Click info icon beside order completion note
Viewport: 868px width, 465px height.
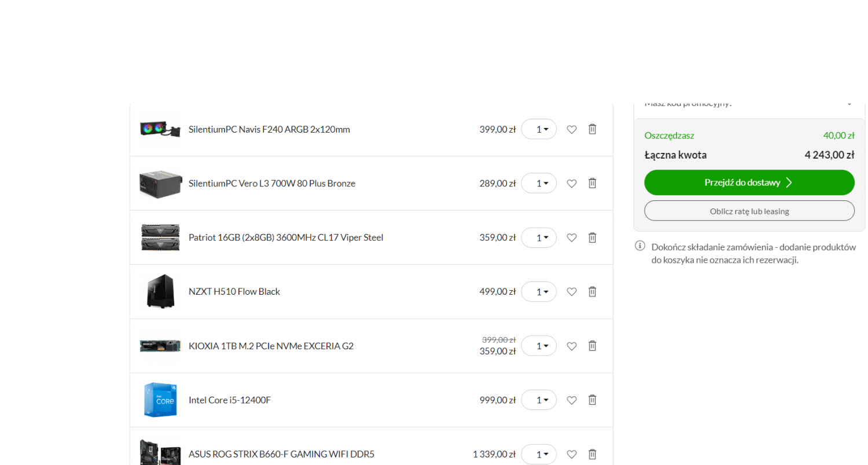point(640,246)
